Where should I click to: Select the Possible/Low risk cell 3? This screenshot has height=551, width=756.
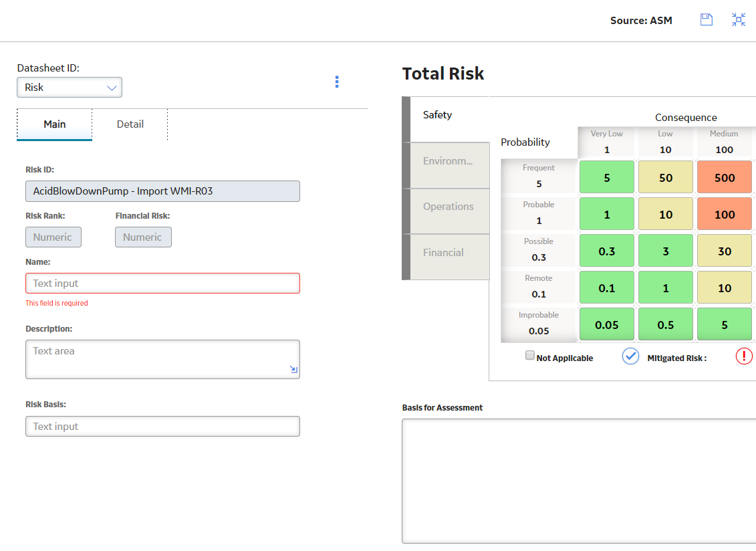pos(665,250)
